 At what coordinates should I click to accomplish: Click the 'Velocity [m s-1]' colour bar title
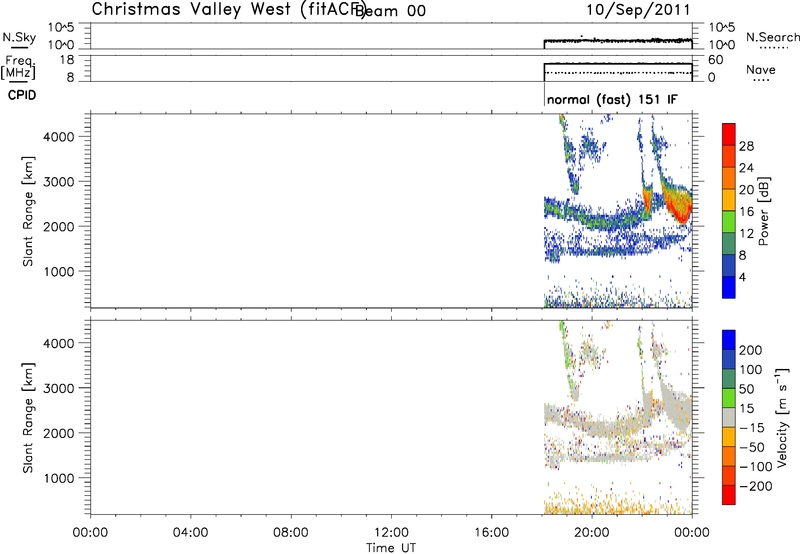coord(782,417)
